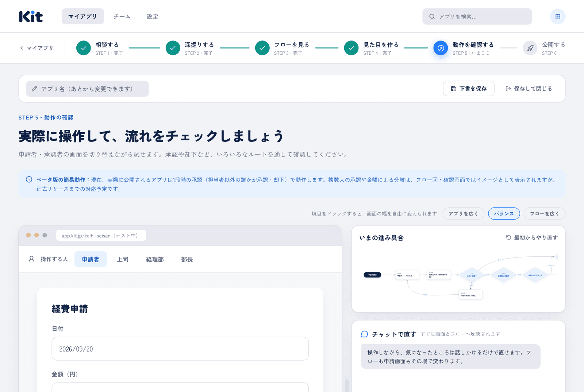Save draft with 下書き保存 button
This screenshot has height=392, width=584.
pyautogui.click(x=469, y=89)
